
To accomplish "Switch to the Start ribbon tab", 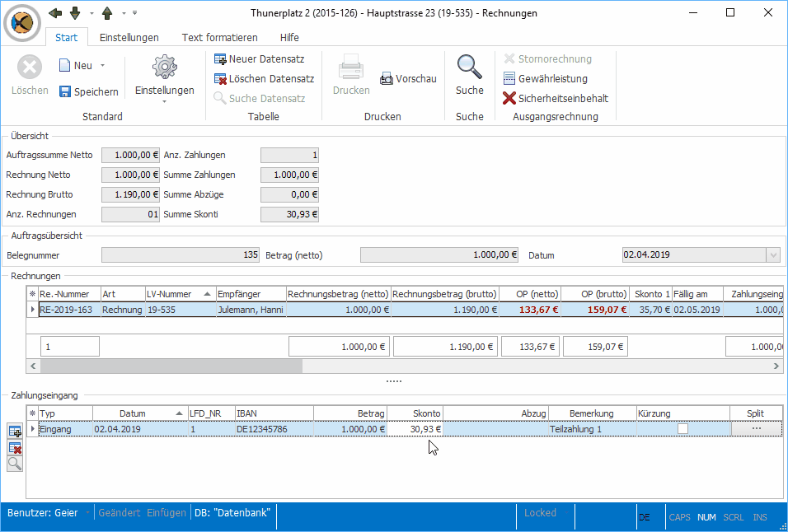I will click(x=66, y=38).
